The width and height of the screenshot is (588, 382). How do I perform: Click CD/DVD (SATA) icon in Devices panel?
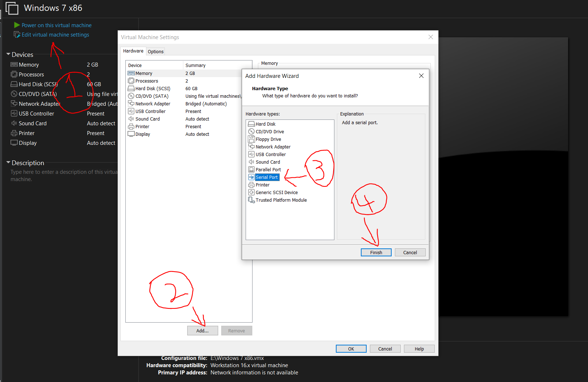14,94
